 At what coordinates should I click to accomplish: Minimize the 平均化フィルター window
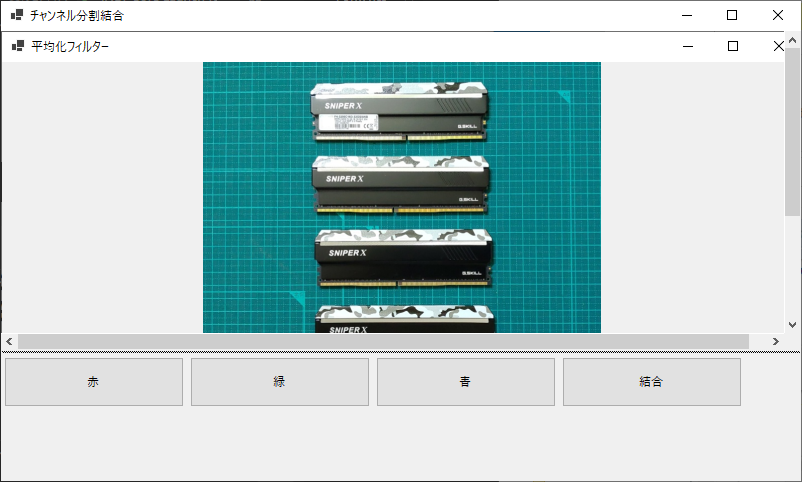coord(688,46)
